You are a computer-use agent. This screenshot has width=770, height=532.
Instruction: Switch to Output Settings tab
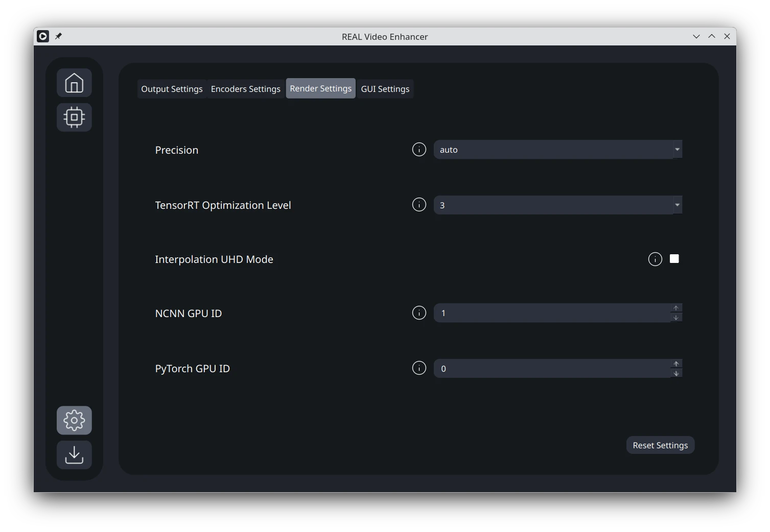click(172, 89)
